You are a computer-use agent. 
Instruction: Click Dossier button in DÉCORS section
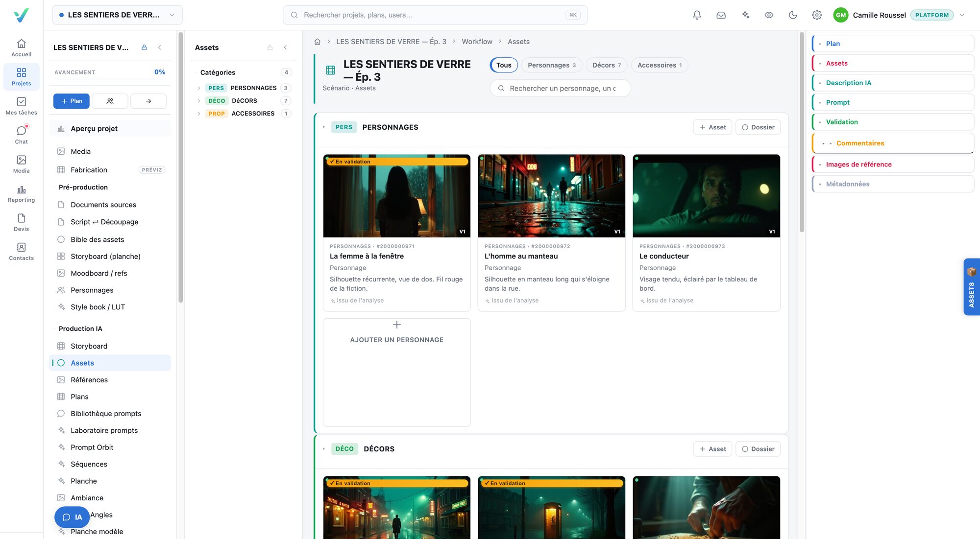click(758, 449)
